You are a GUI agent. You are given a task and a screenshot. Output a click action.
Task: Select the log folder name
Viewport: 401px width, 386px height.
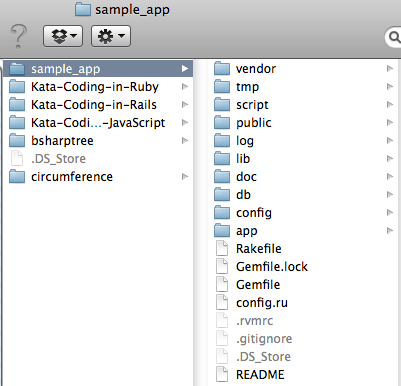coord(245,141)
